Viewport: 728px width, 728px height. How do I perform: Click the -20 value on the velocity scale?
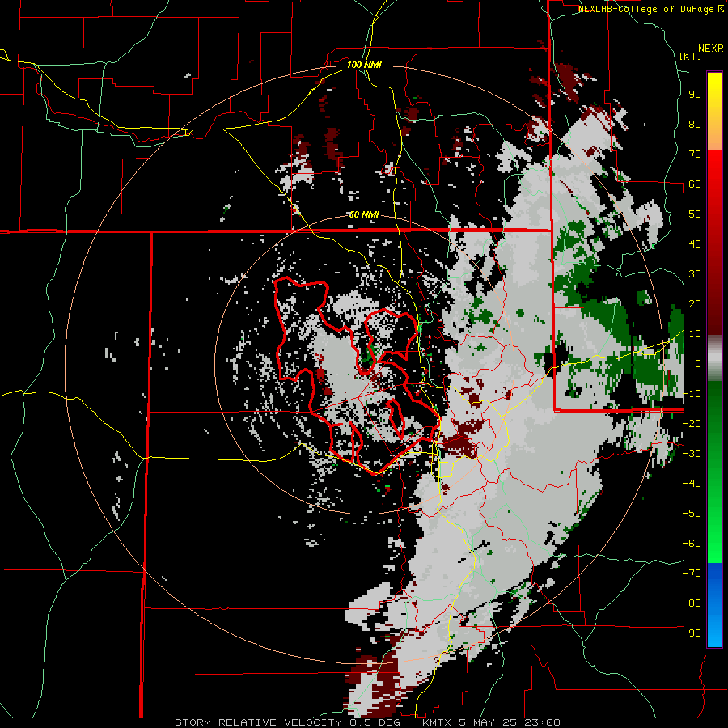point(692,423)
